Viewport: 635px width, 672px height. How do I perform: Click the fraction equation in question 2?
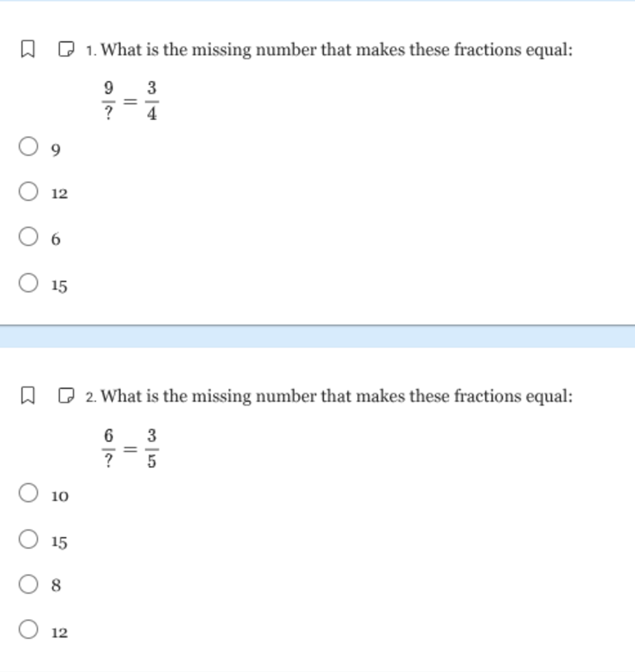130,445
